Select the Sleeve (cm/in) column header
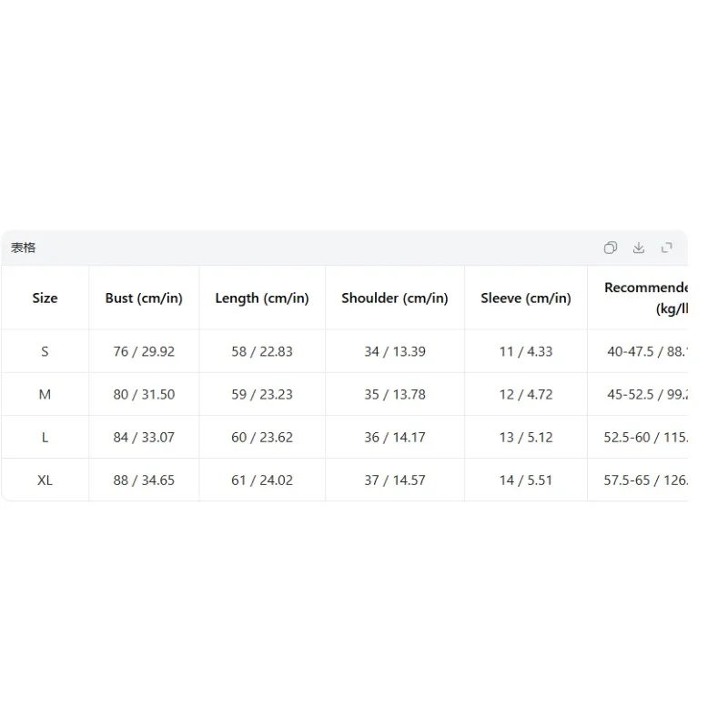This screenshot has width=728, height=728. click(x=526, y=298)
